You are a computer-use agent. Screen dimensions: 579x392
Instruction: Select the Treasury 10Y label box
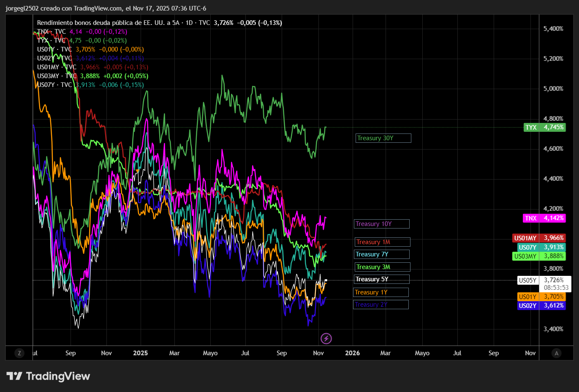click(382, 224)
